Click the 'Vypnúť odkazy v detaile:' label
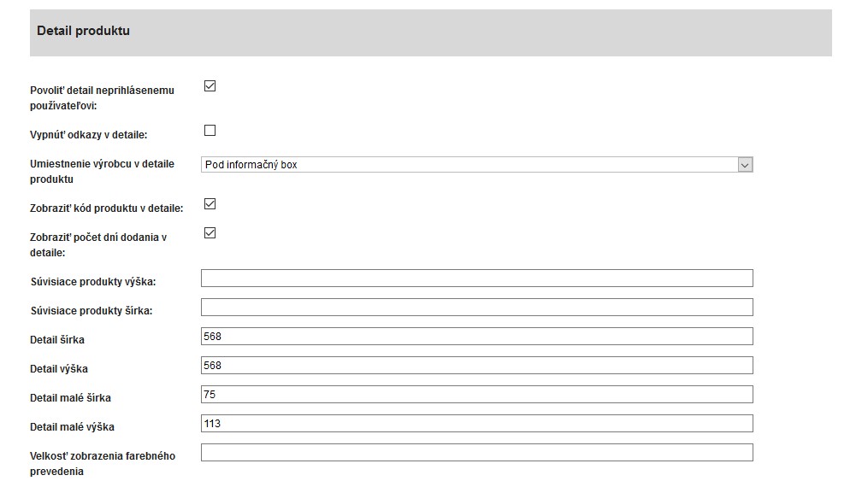This screenshot has width=868, height=487. coord(88,135)
